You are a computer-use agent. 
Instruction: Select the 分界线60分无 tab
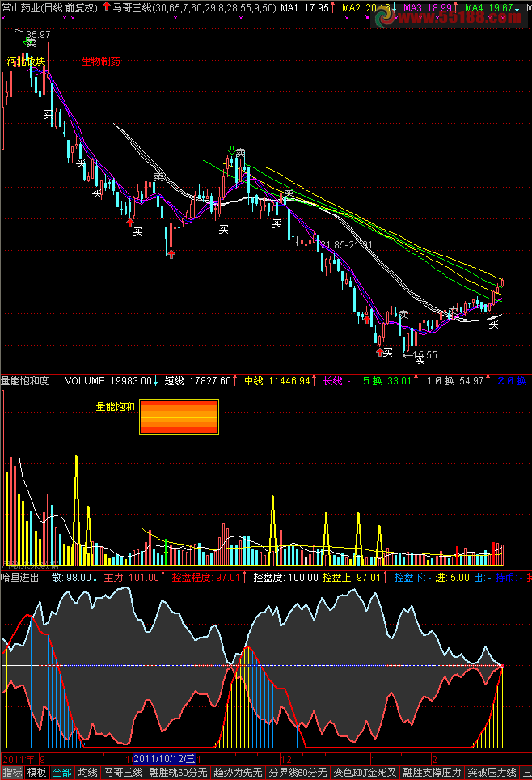[x=298, y=773]
